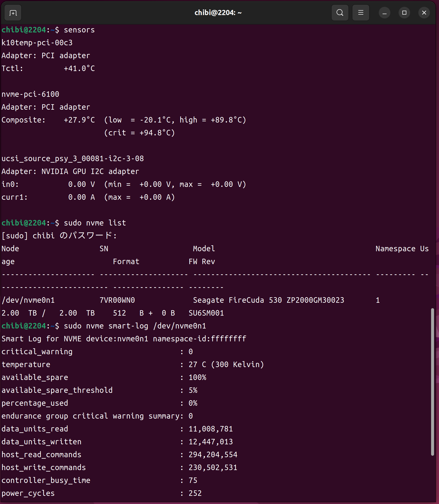Maximize the terminal window
The width and height of the screenshot is (439, 504).
[x=404, y=13]
